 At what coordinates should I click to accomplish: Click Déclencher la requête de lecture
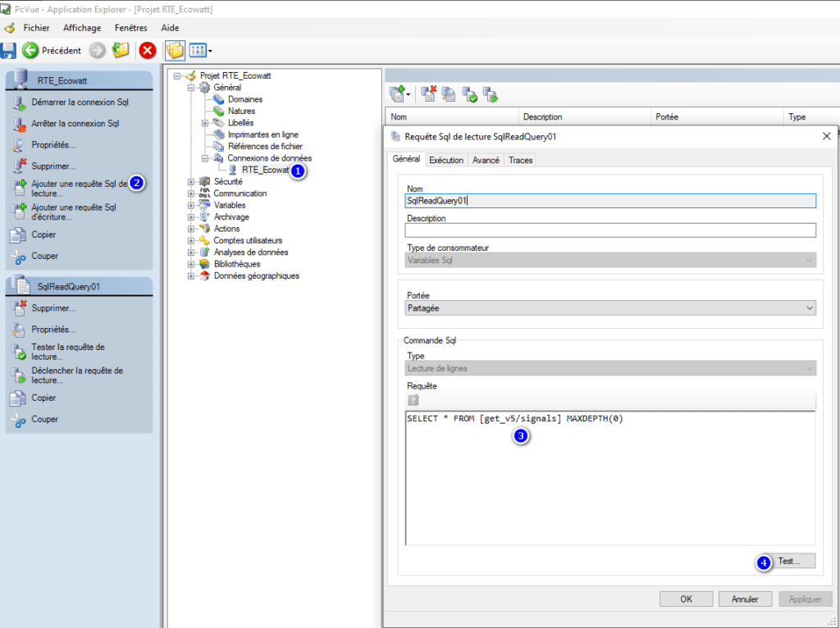[x=76, y=375]
